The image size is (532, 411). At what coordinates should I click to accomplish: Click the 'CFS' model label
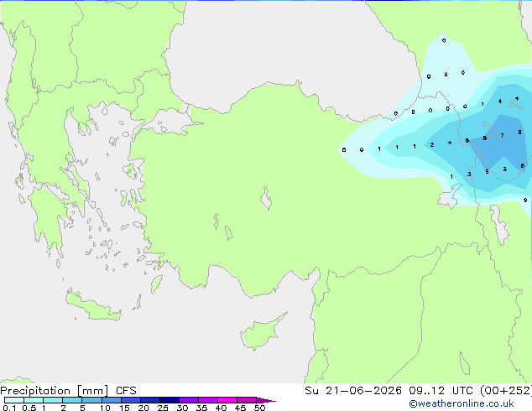coord(126,391)
